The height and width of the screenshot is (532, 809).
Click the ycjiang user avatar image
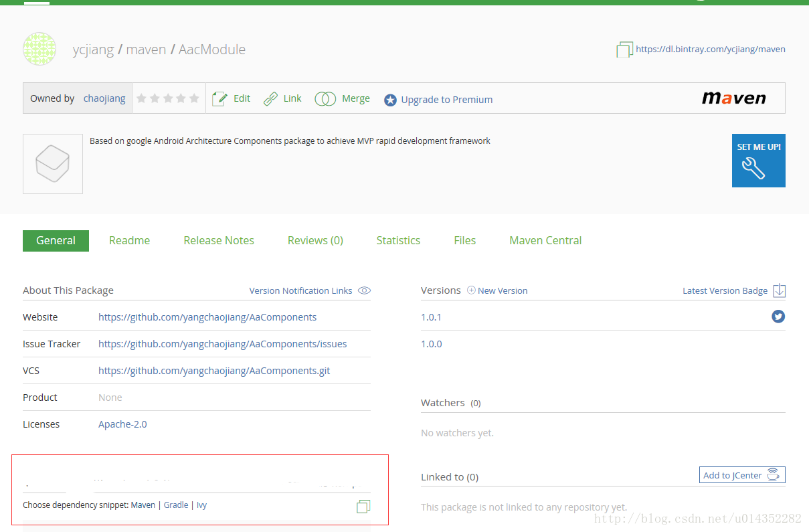(x=39, y=49)
